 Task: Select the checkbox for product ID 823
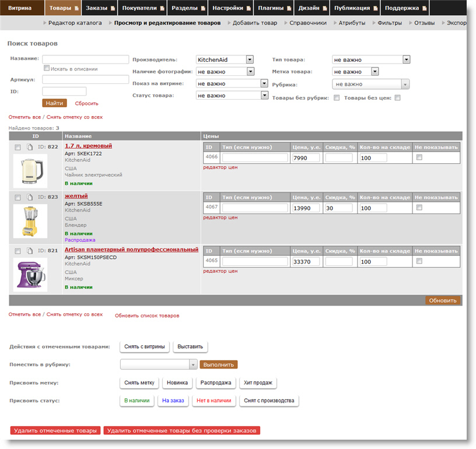click(x=18, y=198)
